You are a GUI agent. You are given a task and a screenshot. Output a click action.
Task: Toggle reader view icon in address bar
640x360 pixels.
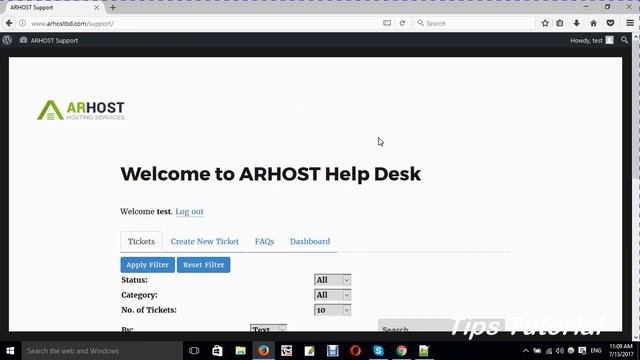point(387,23)
